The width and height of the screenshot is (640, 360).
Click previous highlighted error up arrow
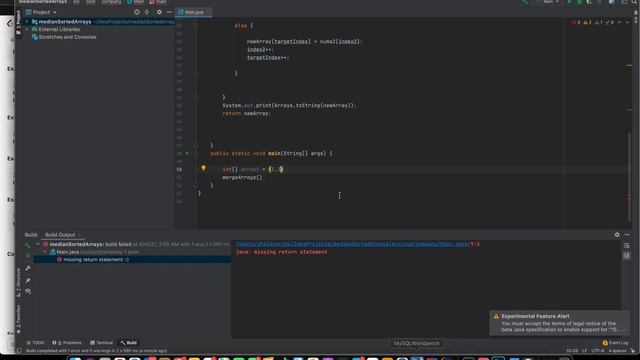(x=619, y=22)
